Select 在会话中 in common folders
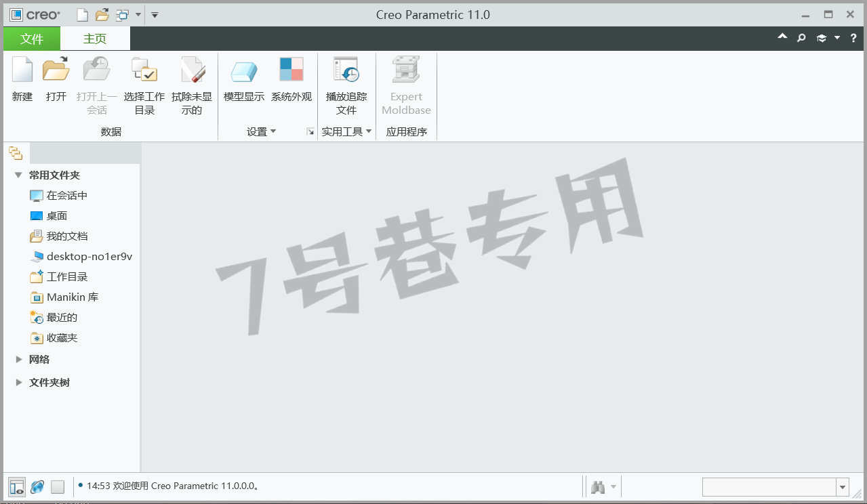Screen dimensions: 867x504 click(x=58, y=195)
